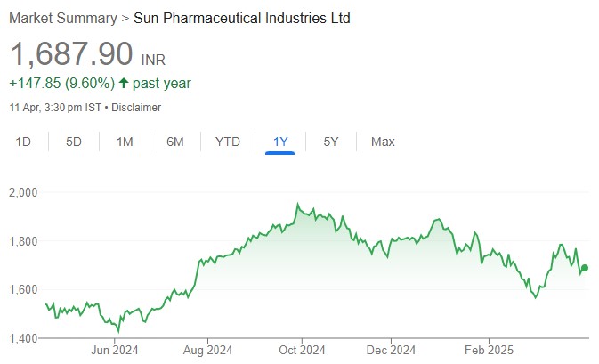Select the YTD tab

228,142
